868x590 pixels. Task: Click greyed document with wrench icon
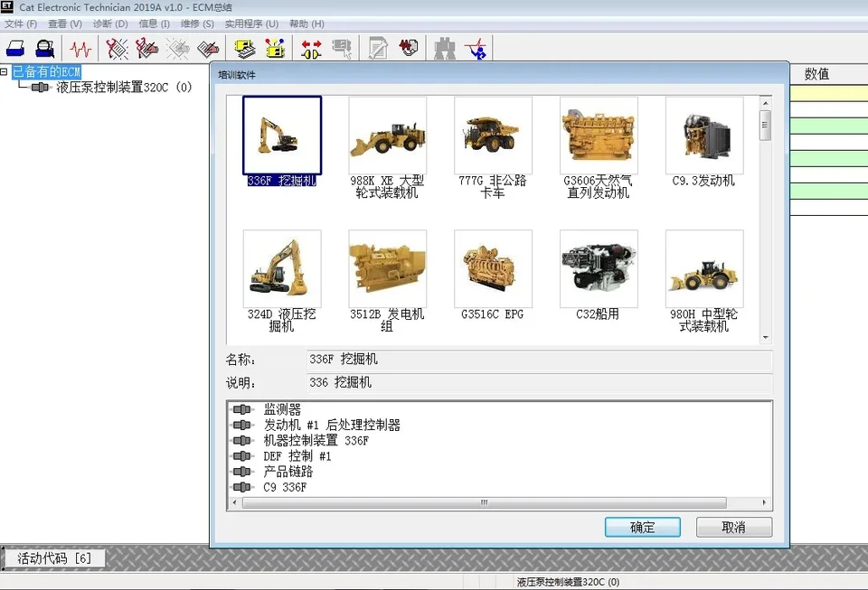(378, 49)
